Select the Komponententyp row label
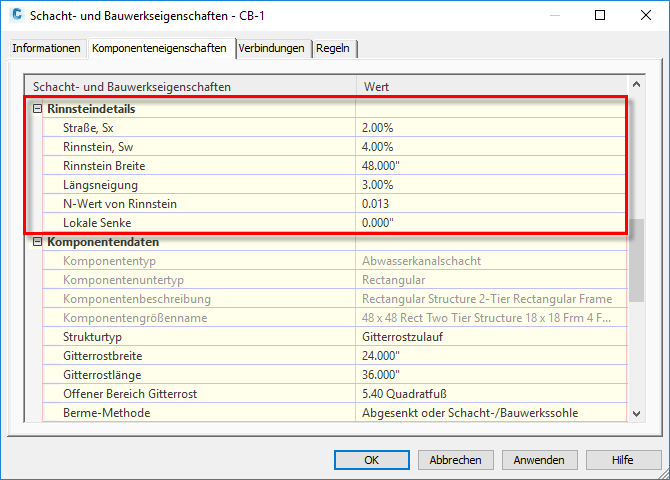The width and height of the screenshot is (670, 480). [x=109, y=261]
